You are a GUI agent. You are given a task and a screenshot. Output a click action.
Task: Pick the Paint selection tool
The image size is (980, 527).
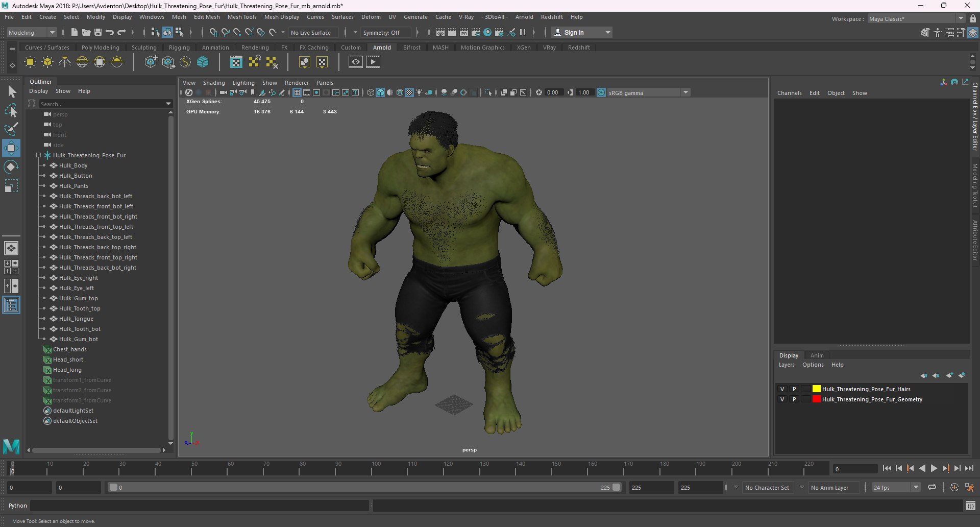(x=11, y=129)
